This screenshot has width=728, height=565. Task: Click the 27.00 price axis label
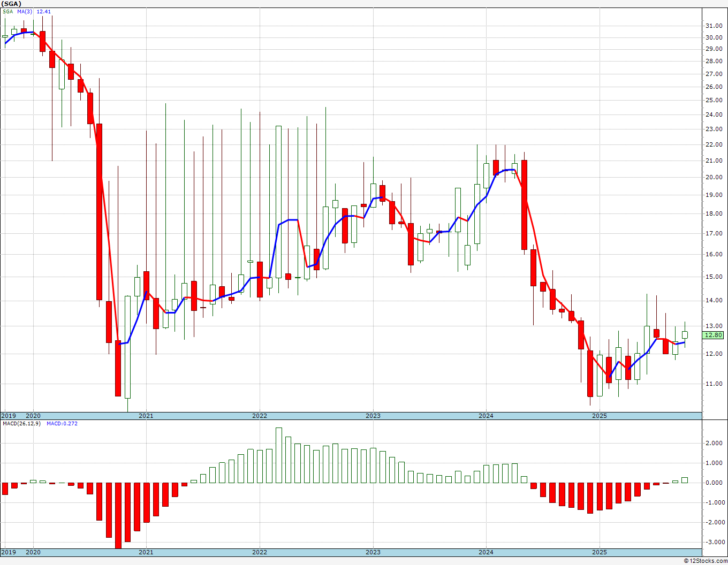(x=714, y=74)
